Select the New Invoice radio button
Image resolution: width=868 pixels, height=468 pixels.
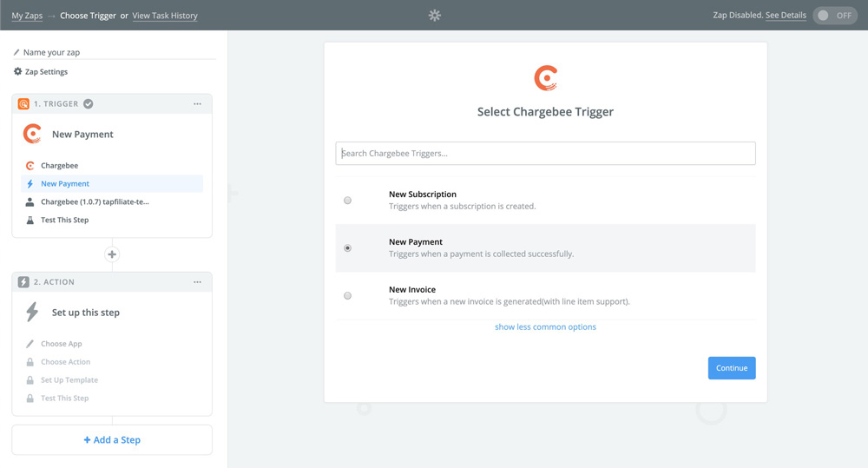pyautogui.click(x=348, y=296)
